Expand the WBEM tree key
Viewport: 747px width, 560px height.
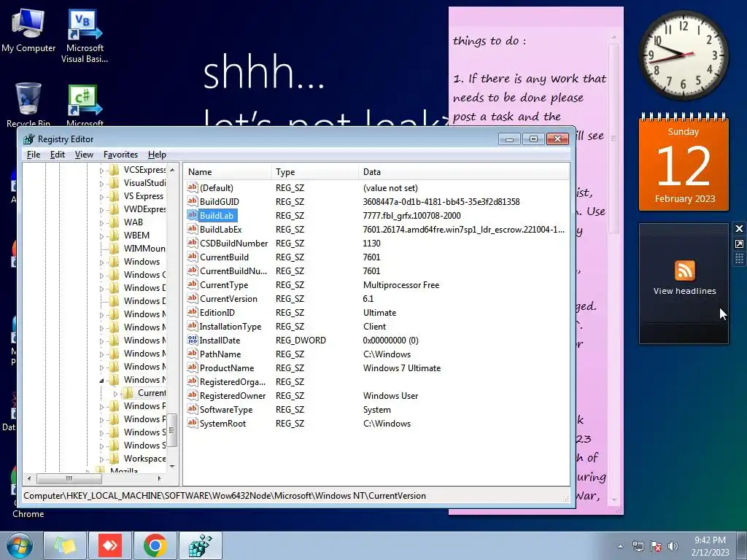pyautogui.click(x=101, y=236)
